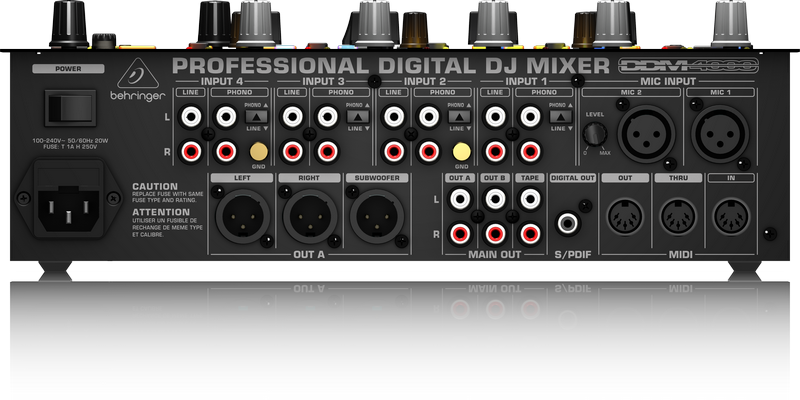Viewport: 800px width, 400px height.
Task: Click Input 3 LINE white L jack
Action: (x=292, y=117)
